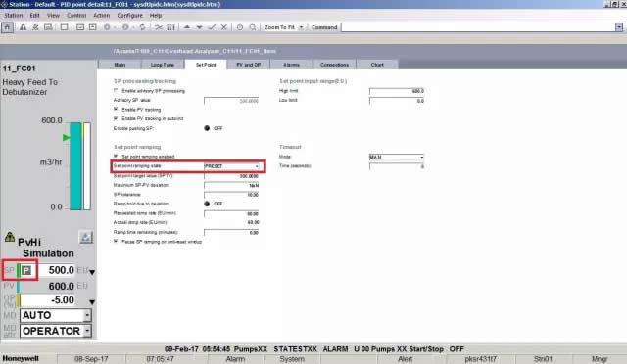Click the System box in status bar

click(292, 359)
